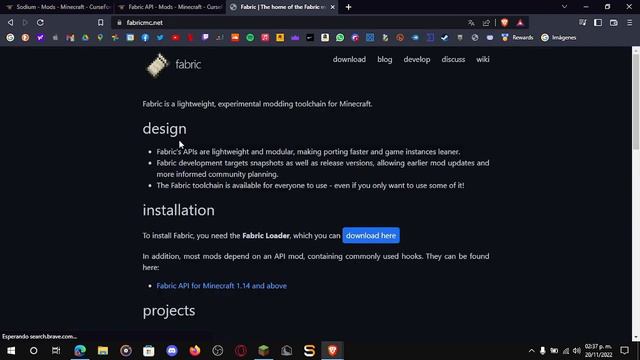Open the Facebook bookmark
This screenshot has height=360, width=640.
(145, 38)
